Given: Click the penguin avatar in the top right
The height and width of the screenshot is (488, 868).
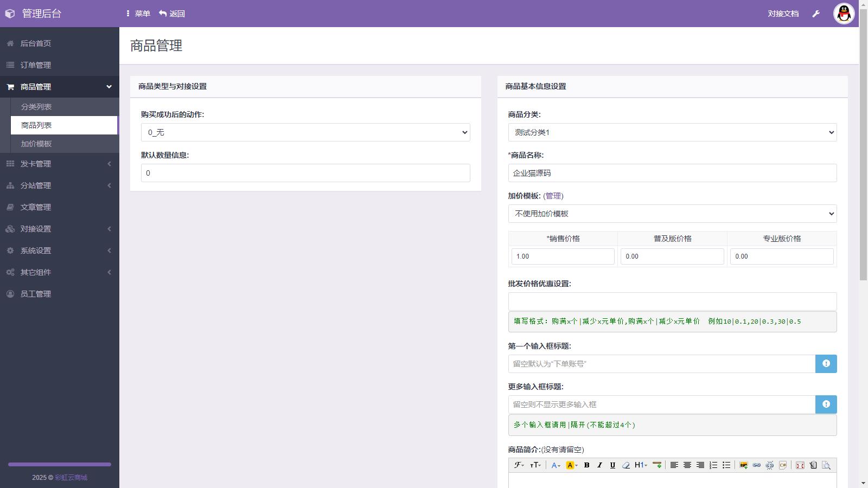Looking at the screenshot, I should [x=844, y=14].
